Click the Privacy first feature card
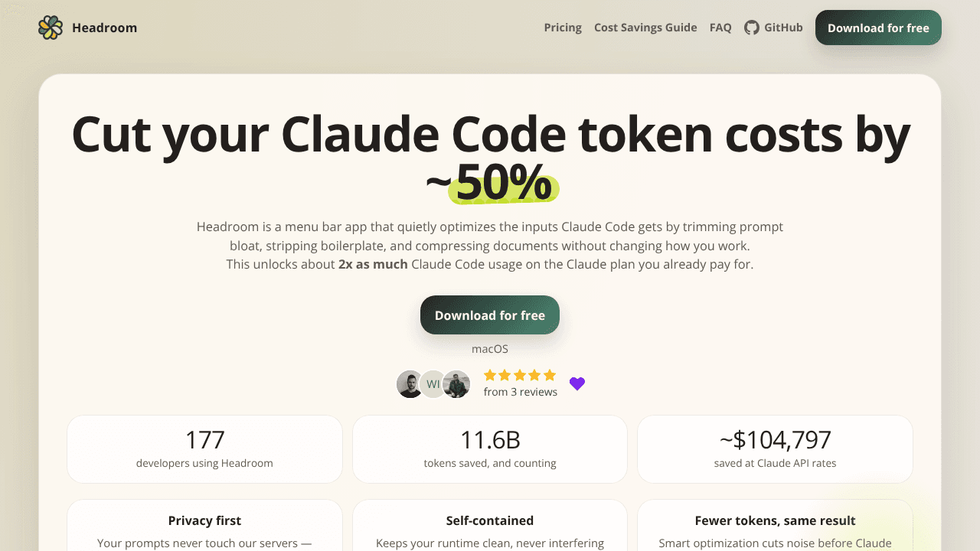 click(x=204, y=526)
